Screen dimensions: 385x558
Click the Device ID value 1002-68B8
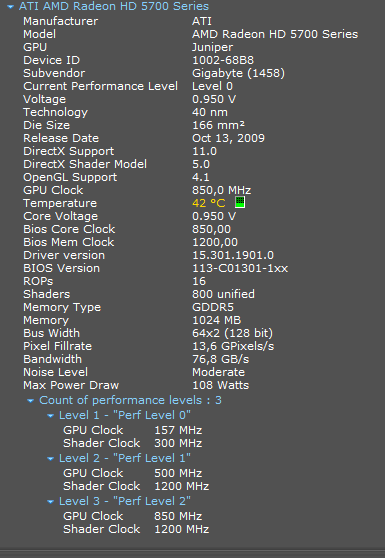tap(223, 60)
